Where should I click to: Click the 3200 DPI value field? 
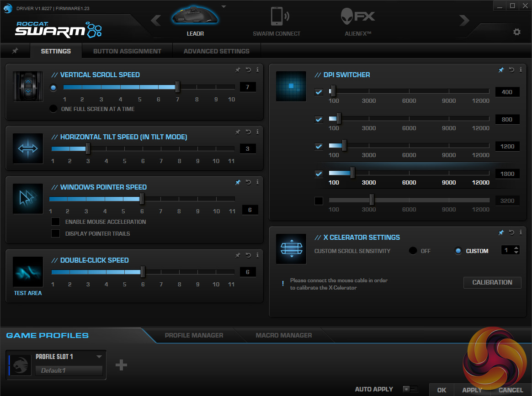pyautogui.click(x=507, y=201)
